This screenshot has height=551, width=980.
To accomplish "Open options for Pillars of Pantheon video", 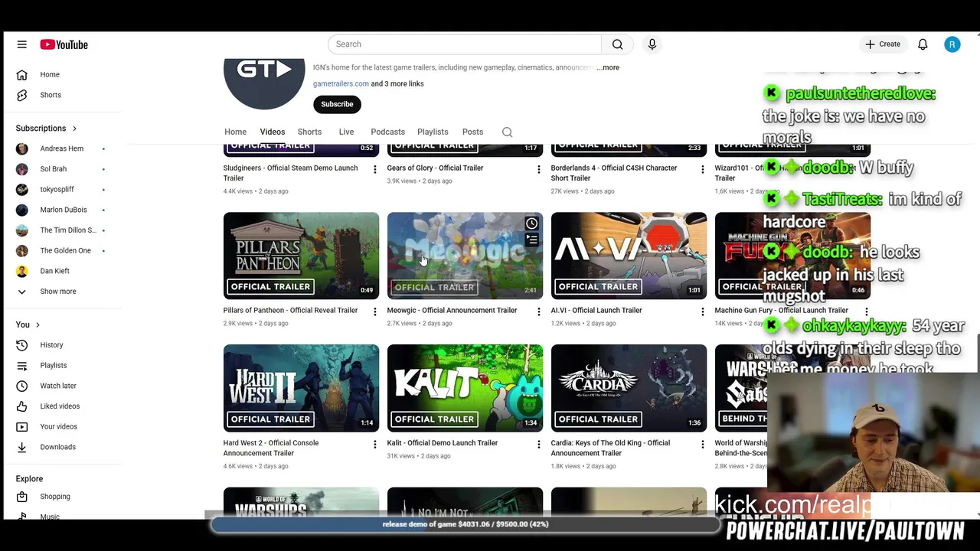I will click(x=374, y=311).
